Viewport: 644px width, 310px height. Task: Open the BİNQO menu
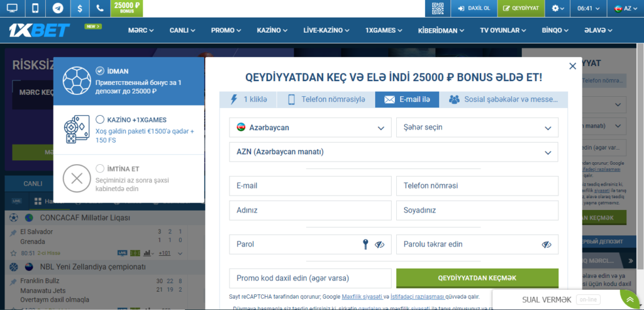coord(555,30)
